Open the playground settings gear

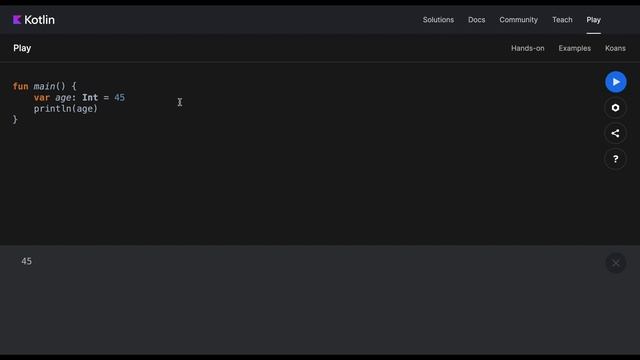pyautogui.click(x=616, y=108)
